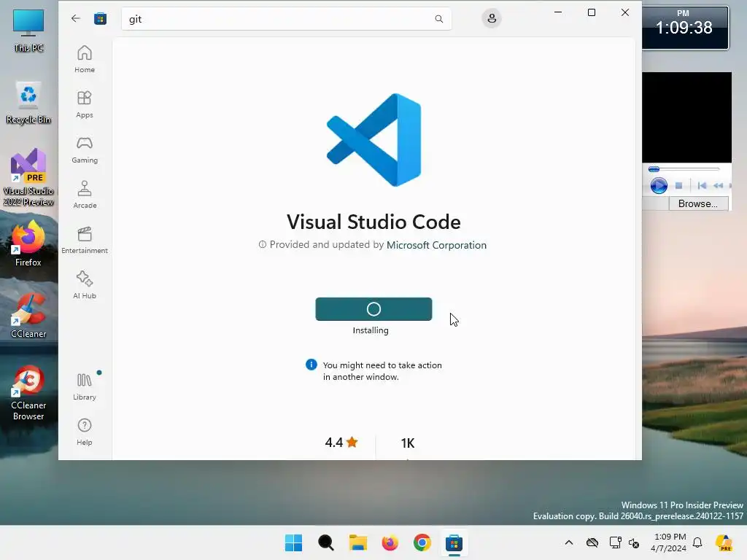Switch to the Gaming section
This screenshot has width=747, height=560.
tap(85, 149)
